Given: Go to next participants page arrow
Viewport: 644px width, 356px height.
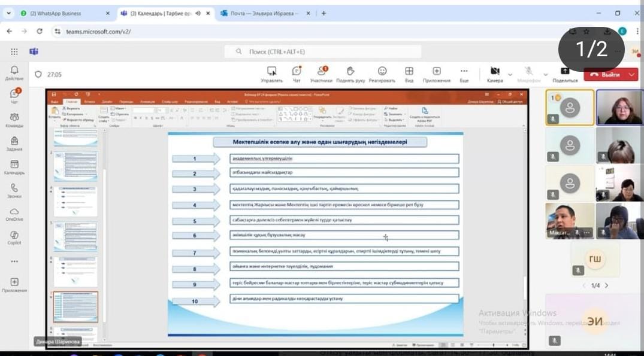Looking at the screenshot, I should click(x=606, y=285).
